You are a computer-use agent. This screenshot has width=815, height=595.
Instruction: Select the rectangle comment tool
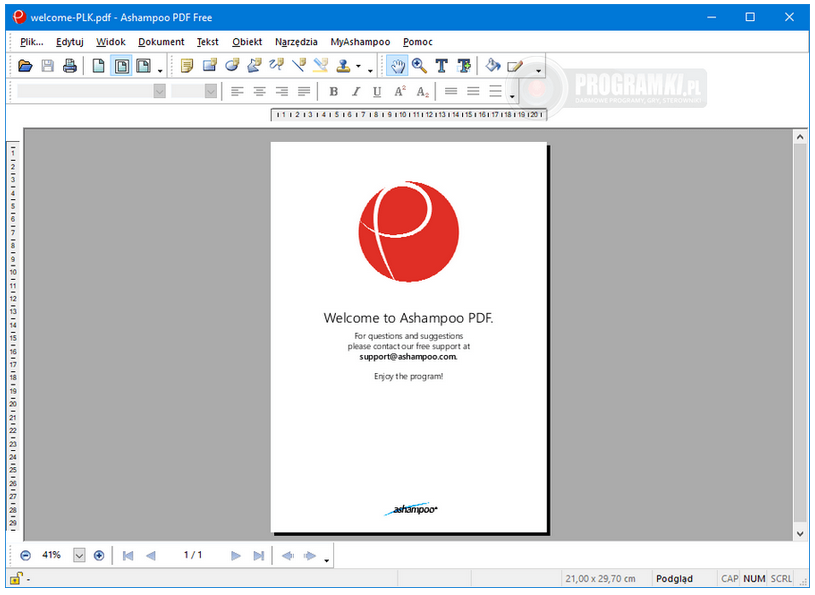(x=209, y=65)
